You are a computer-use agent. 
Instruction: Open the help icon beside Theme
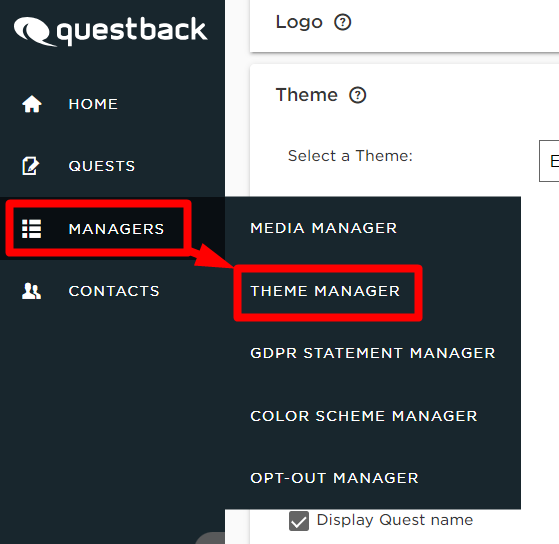point(358,95)
